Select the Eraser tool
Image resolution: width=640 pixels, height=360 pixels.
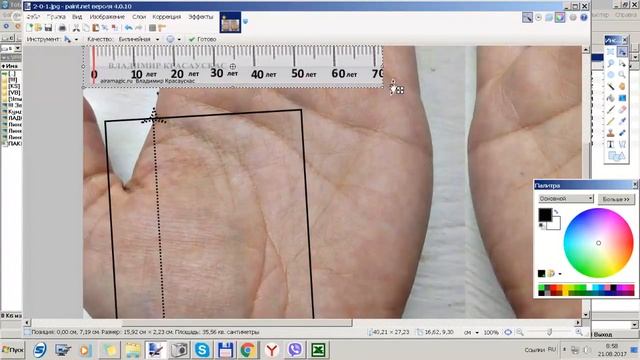[x=622, y=110]
